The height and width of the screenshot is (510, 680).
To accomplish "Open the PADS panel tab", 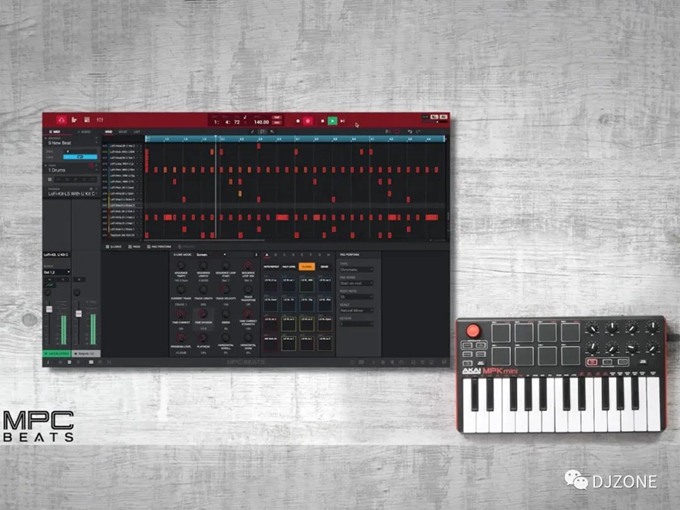I will pyautogui.click(x=134, y=246).
